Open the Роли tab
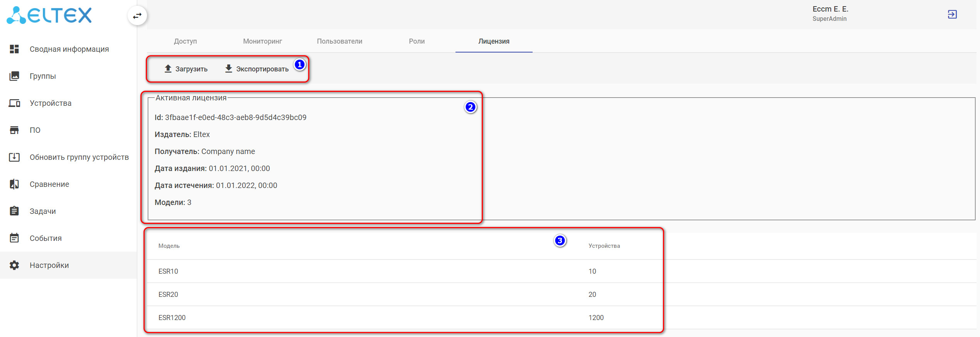Screen dimensions: 980x337 (417, 41)
